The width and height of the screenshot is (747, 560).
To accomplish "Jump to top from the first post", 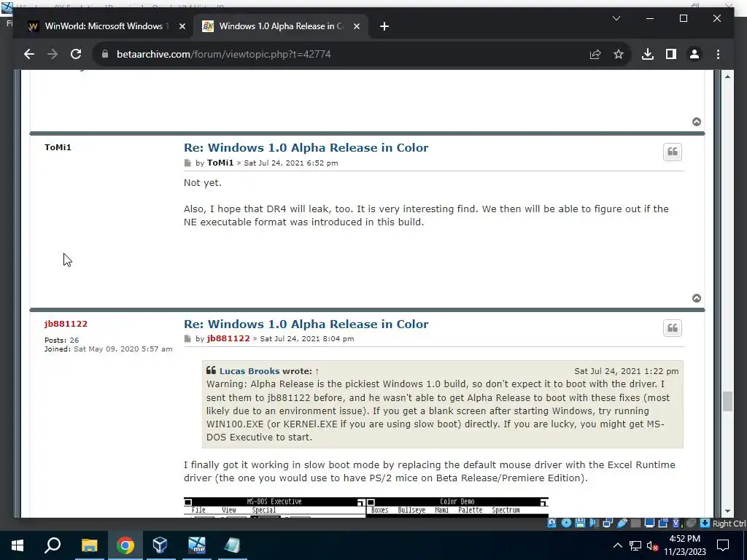I will pyautogui.click(x=697, y=122).
